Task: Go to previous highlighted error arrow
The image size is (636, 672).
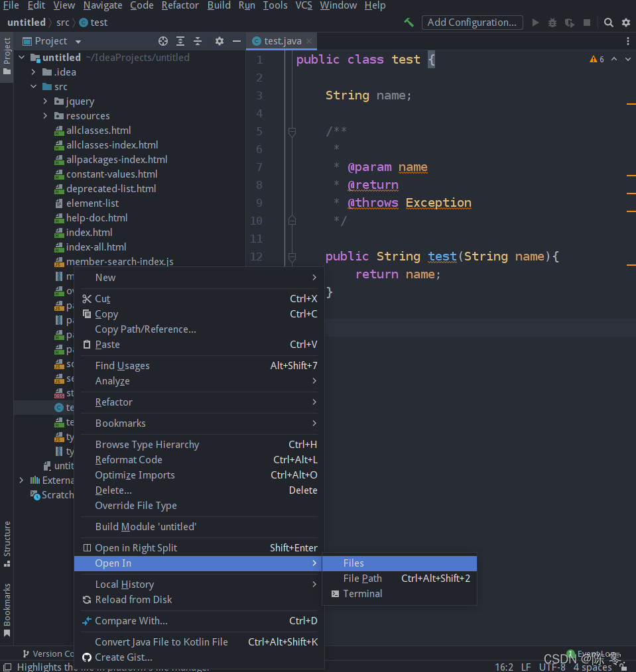Action: [x=614, y=59]
